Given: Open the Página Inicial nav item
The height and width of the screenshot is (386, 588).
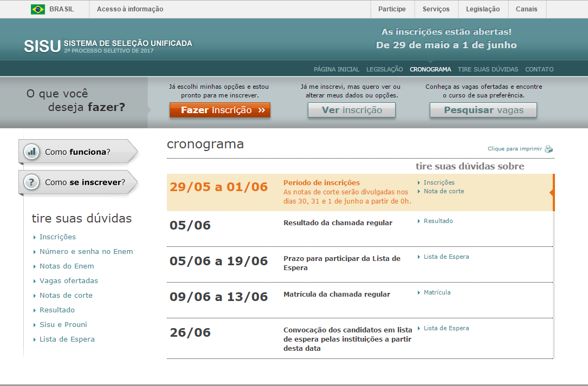Looking at the screenshot, I should tap(336, 69).
